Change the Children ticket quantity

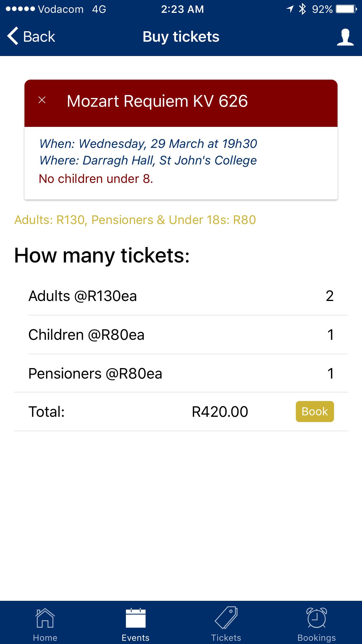tap(330, 335)
